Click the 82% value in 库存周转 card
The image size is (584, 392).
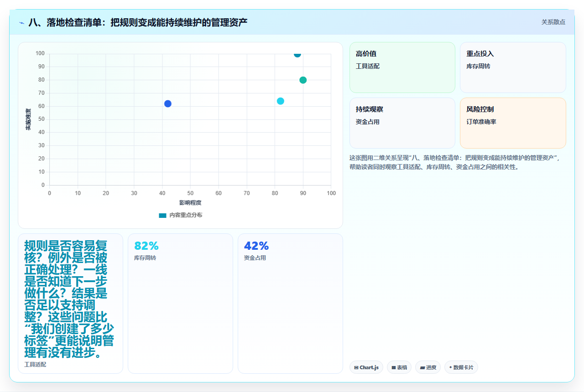point(146,246)
